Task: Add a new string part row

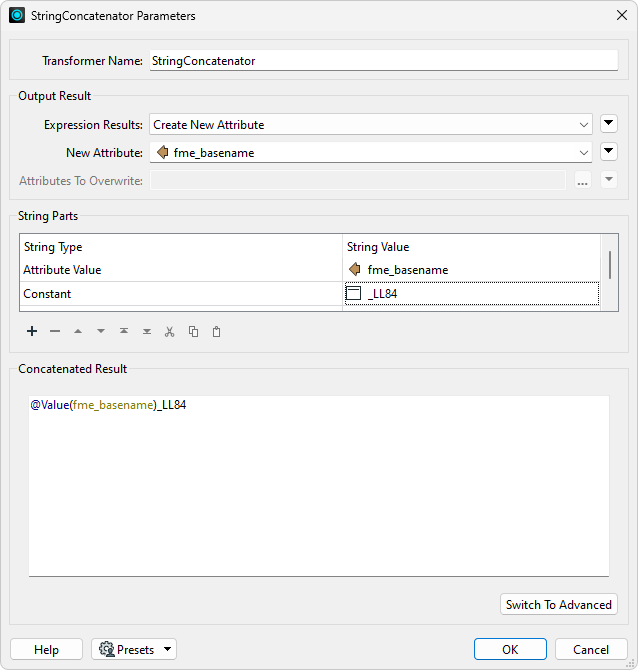Action: coord(32,332)
